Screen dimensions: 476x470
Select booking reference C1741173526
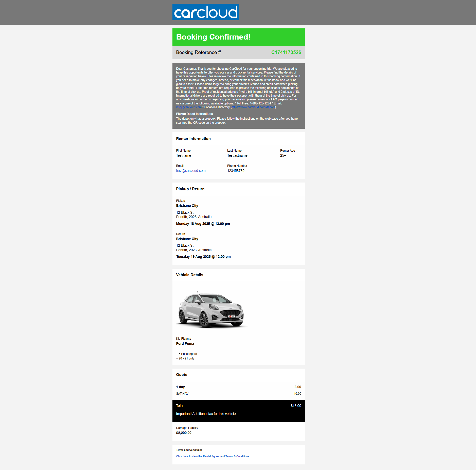(286, 52)
